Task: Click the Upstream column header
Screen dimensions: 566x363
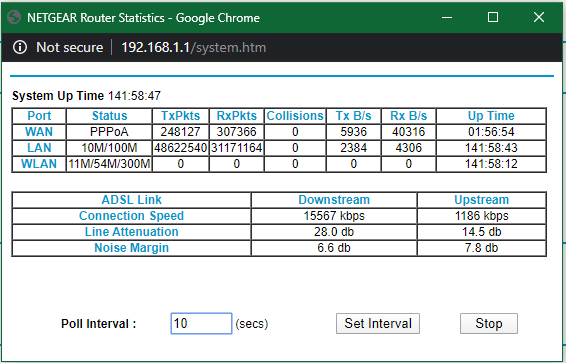Action: pos(482,200)
